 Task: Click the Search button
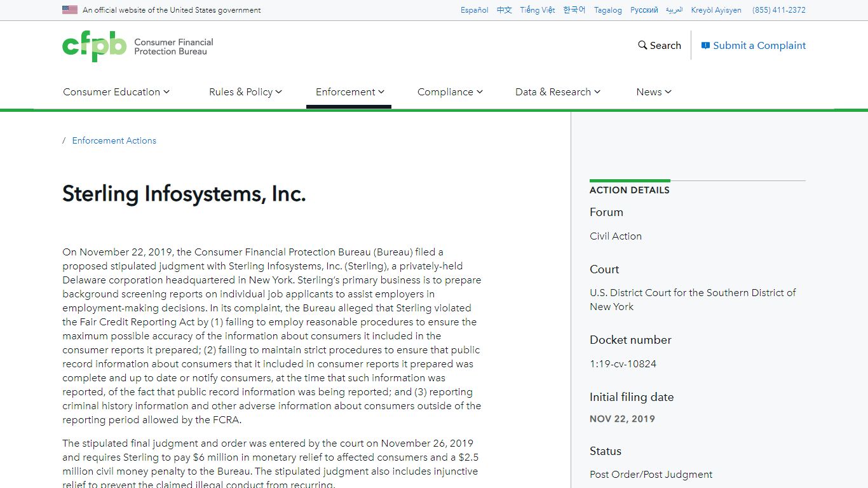[x=660, y=45]
